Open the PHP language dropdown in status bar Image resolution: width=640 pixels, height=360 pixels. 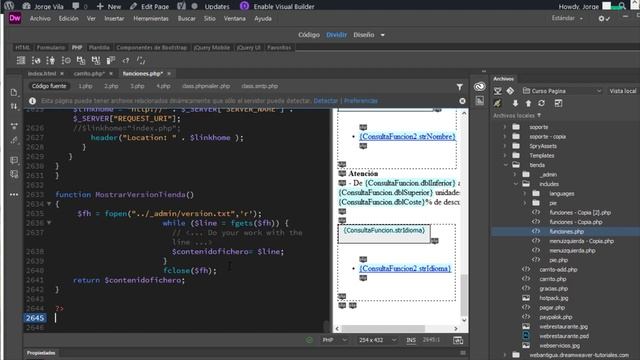334,340
